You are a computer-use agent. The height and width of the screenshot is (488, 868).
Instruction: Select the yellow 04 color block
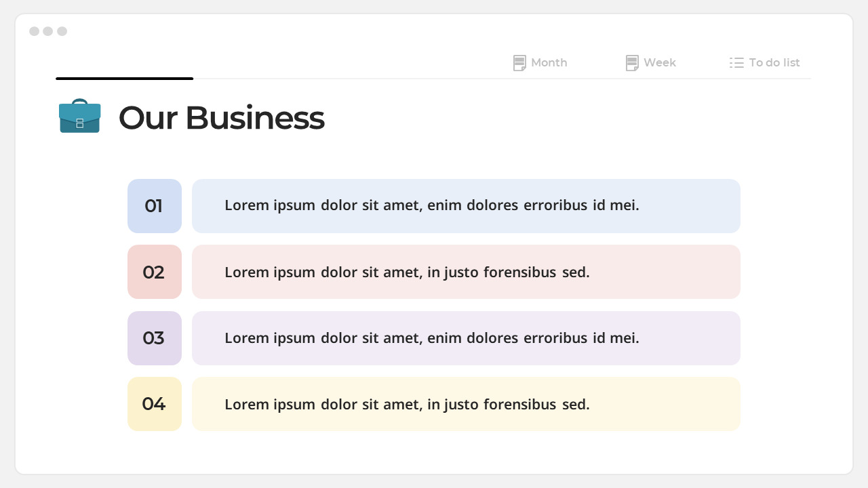[155, 404]
